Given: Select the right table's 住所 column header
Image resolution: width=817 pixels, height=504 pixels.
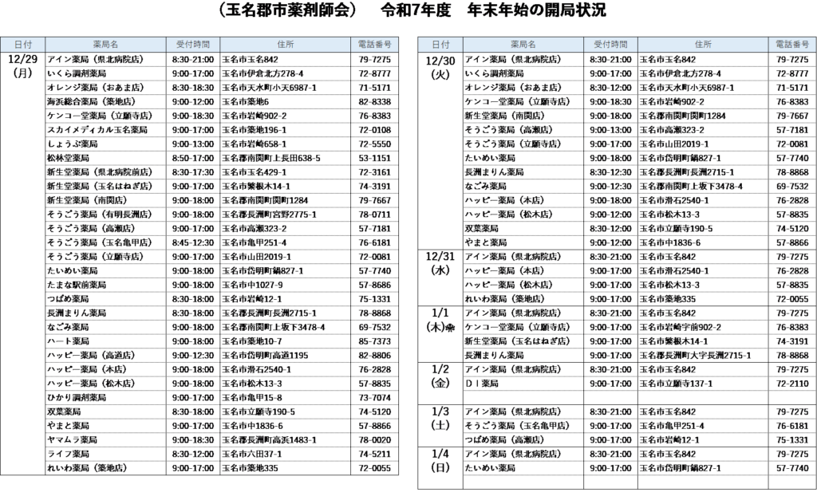Looking at the screenshot, I should coord(701,45).
